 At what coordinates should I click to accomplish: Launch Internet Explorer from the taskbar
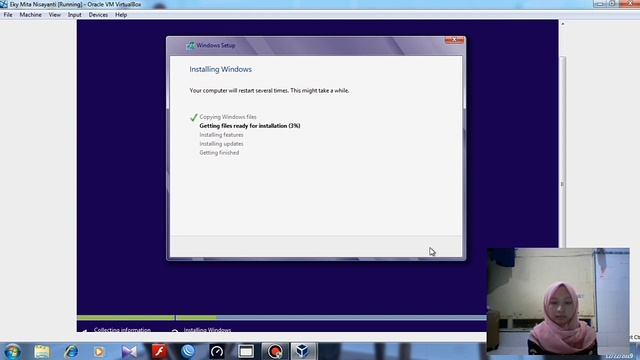coord(71,351)
